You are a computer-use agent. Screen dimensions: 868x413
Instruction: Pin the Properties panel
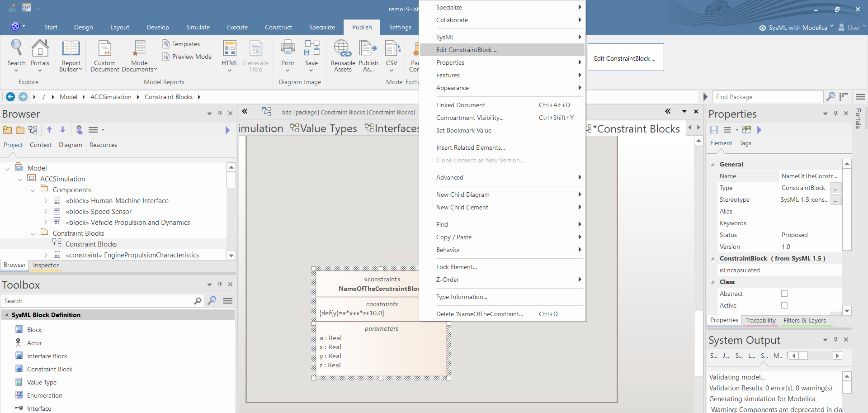coord(836,114)
